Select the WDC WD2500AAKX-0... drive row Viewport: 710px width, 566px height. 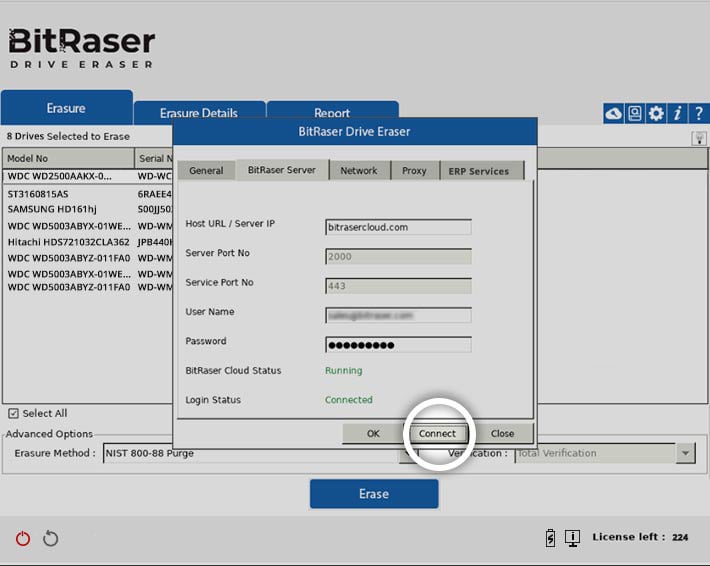tap(88, 176)
